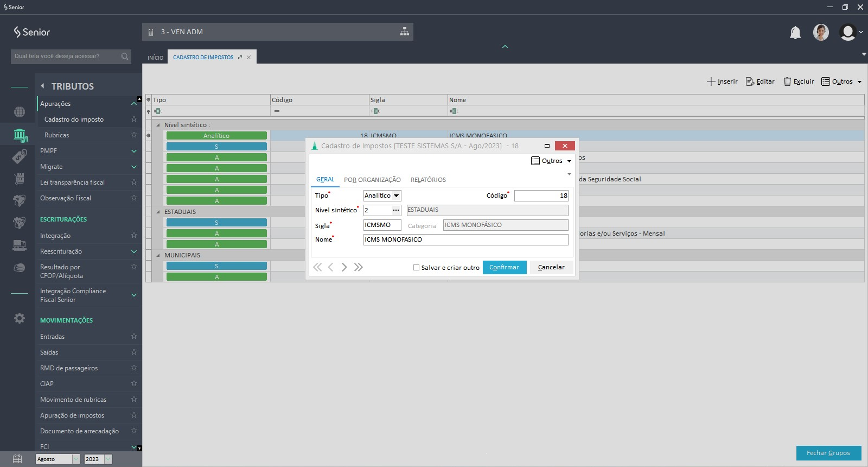The image size is (868, 467).
Task: Go to the first record arrow
Action: (x=317, y=267)
